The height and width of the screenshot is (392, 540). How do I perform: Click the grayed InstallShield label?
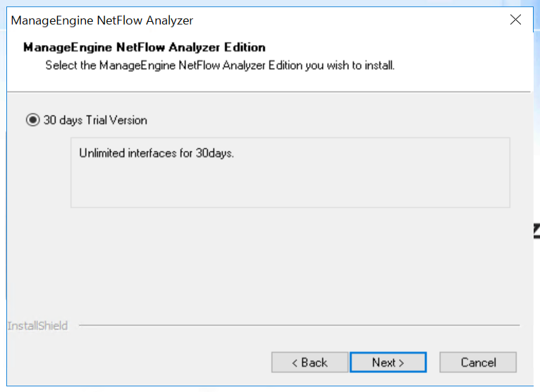tap(37, 326)
